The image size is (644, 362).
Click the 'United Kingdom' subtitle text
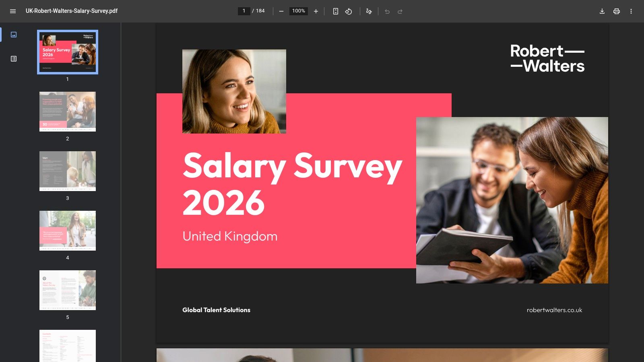tap(230, 236)
